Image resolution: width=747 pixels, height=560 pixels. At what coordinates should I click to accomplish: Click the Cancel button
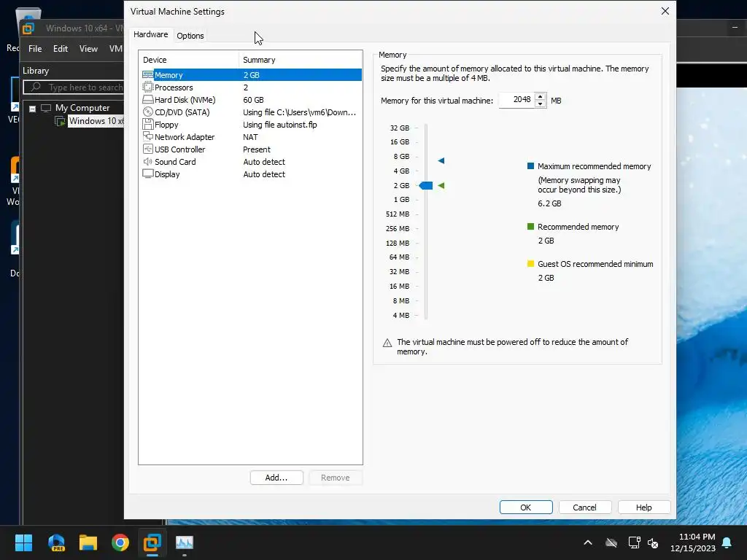point(584,507)
